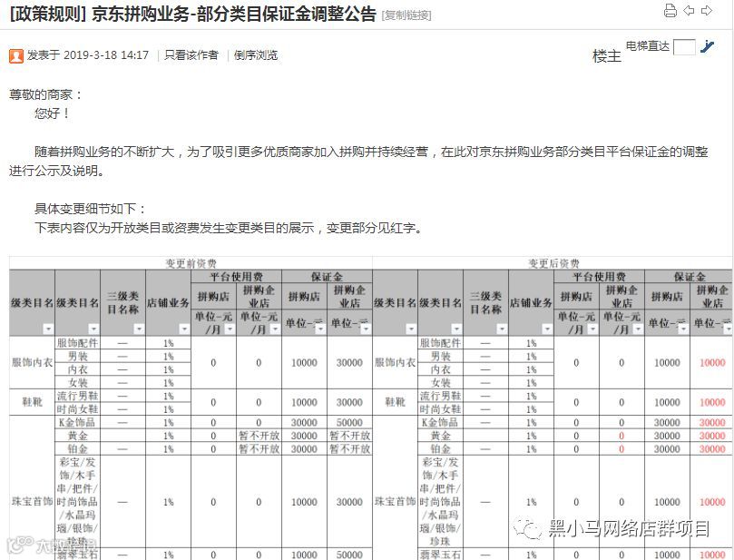The image size is (734, 560).
Task: Select 鞋靴 category cell in 变更前资费 table
Action: pyautogui.click(x=32, y=402)
